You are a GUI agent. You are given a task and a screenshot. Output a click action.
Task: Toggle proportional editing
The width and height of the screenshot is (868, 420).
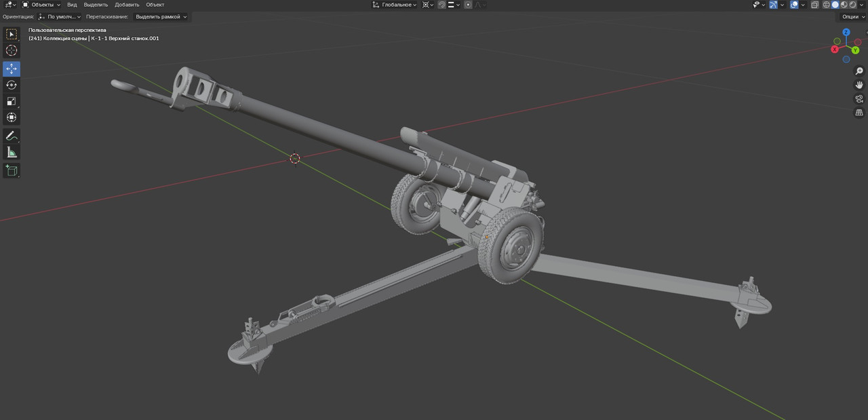coord(468,5)
